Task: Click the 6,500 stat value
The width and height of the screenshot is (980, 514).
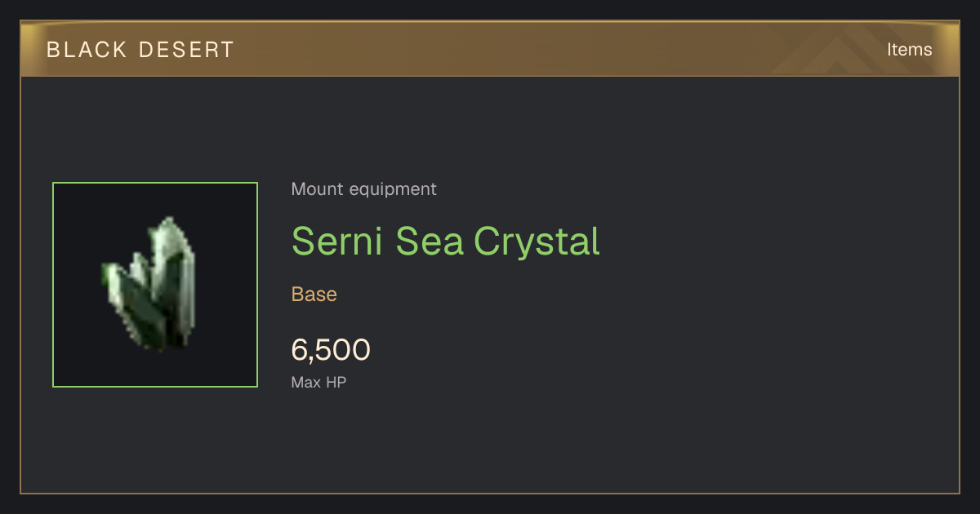Action: [x=331, y=350]
